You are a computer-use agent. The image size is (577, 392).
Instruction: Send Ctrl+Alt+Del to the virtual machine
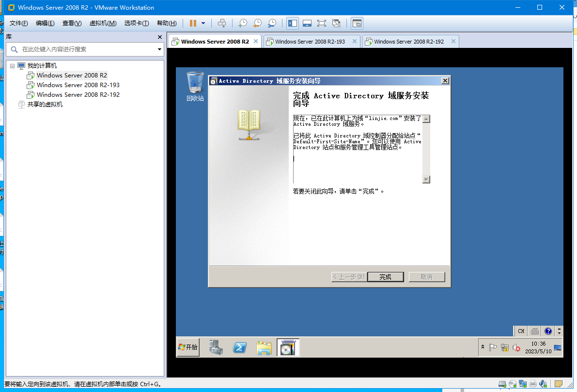coord(222,23)
